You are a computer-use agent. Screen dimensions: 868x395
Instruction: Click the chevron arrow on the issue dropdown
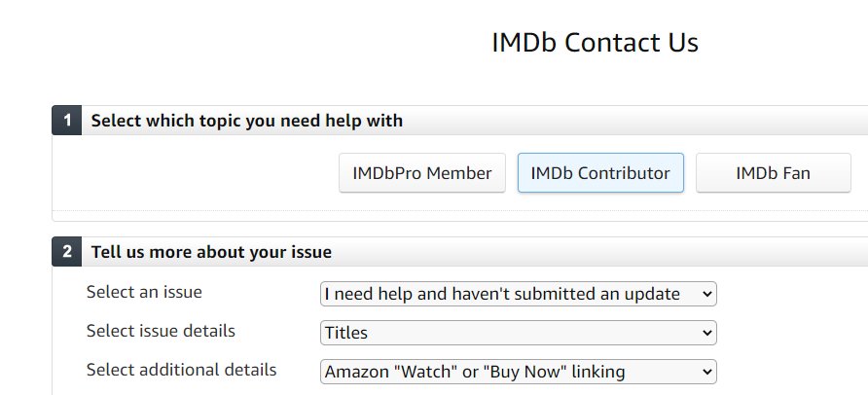706,294
